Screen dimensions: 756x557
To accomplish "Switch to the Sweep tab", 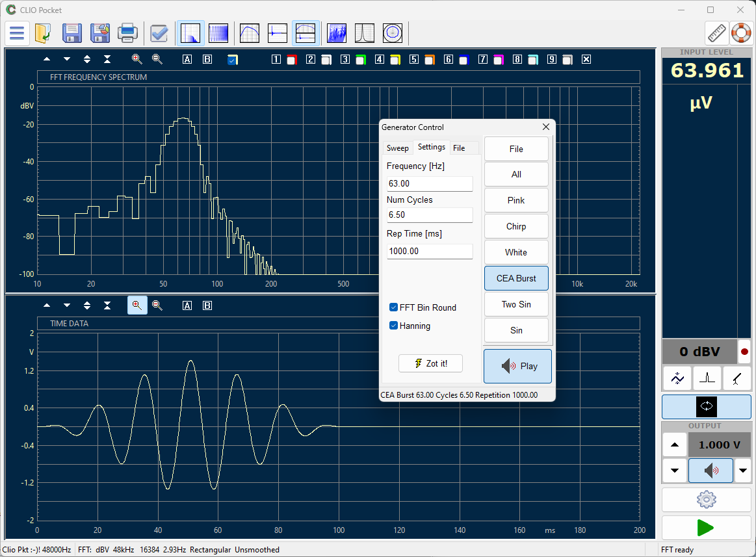I will [x=398, y=148].
